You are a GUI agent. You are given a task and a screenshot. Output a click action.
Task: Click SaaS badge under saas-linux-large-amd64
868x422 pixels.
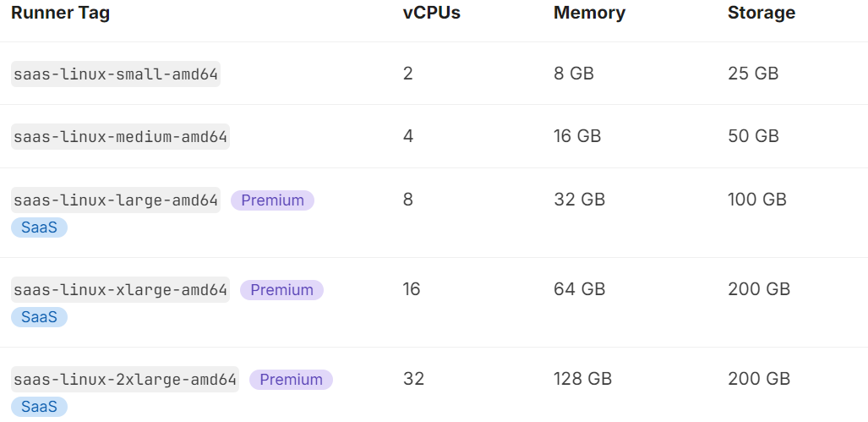point(40,227)
